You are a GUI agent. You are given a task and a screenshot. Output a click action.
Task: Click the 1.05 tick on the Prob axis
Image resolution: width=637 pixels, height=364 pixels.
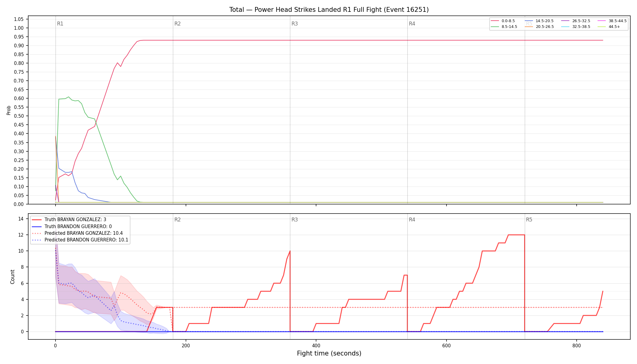tap(19, 19)
